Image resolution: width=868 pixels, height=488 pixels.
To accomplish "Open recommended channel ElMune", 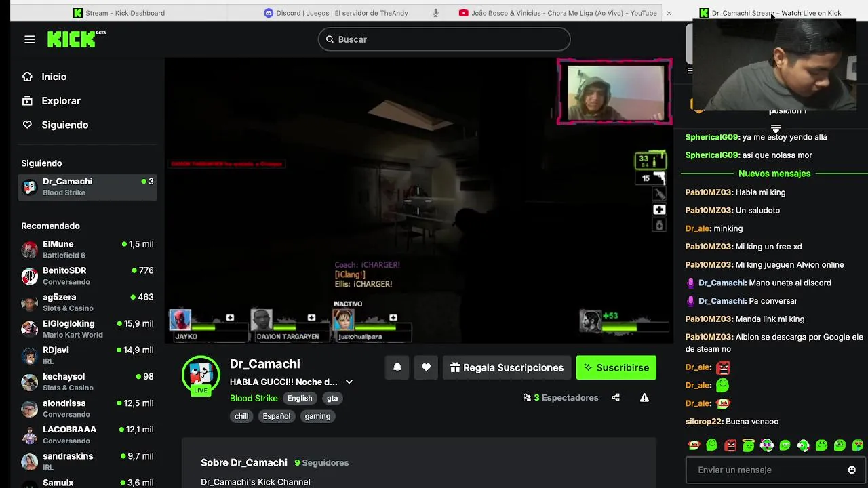I will pos(88,249).
